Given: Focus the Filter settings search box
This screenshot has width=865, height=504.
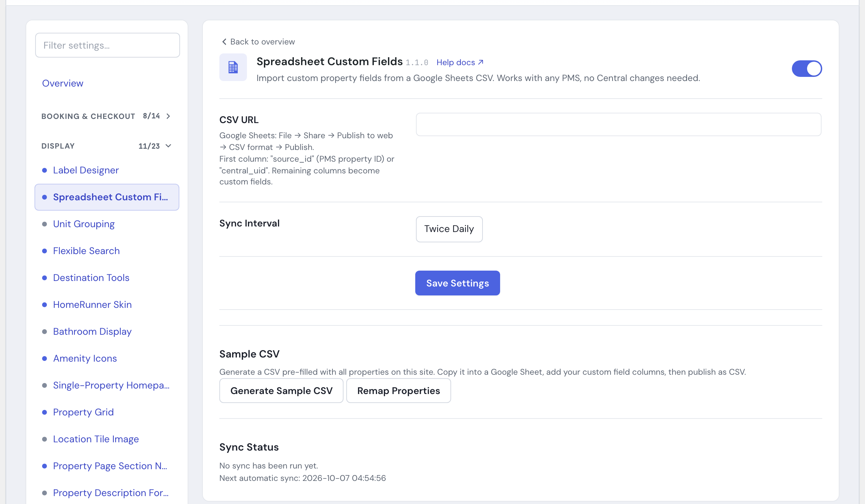Looking at the screenshot, I should click(x=107, y=45).
